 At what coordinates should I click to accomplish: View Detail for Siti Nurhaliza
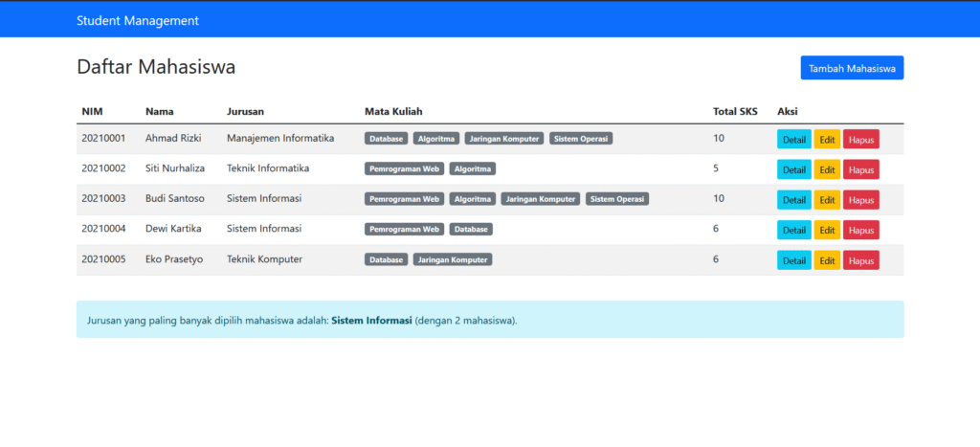(793, 169)
